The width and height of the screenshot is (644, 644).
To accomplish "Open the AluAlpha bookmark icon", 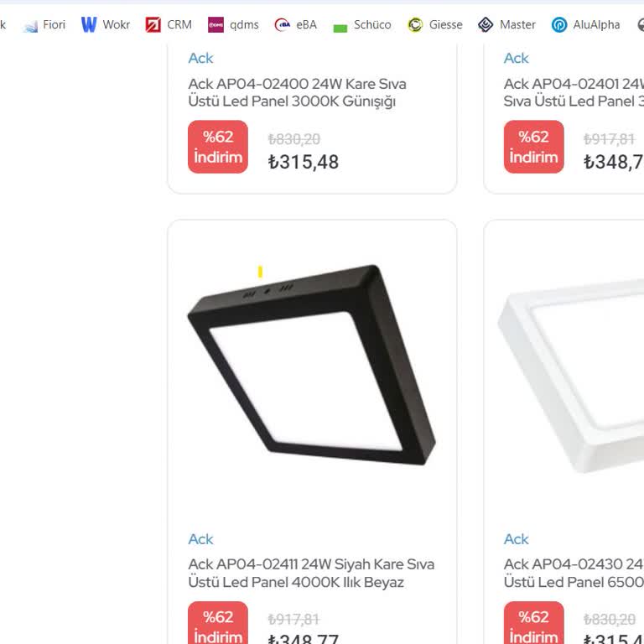I will click(559, 25).
